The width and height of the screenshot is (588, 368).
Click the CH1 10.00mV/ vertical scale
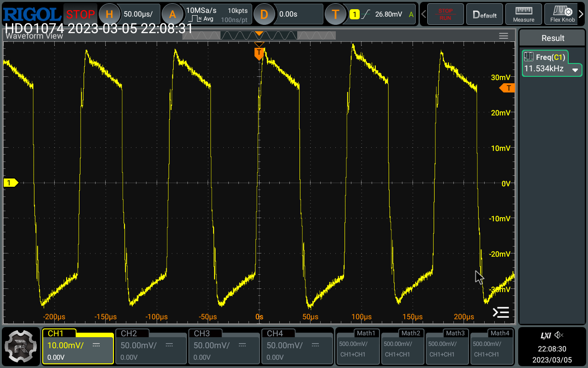66,345
